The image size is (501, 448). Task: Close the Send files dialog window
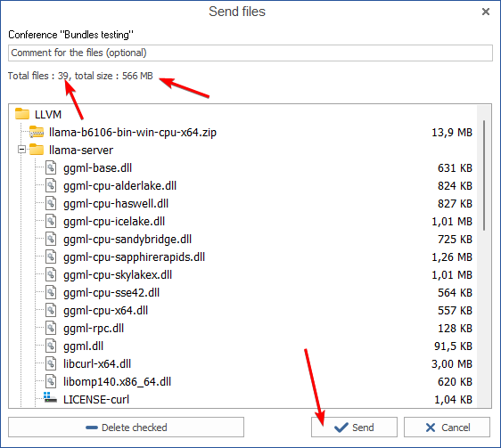(x=486, y=12)
